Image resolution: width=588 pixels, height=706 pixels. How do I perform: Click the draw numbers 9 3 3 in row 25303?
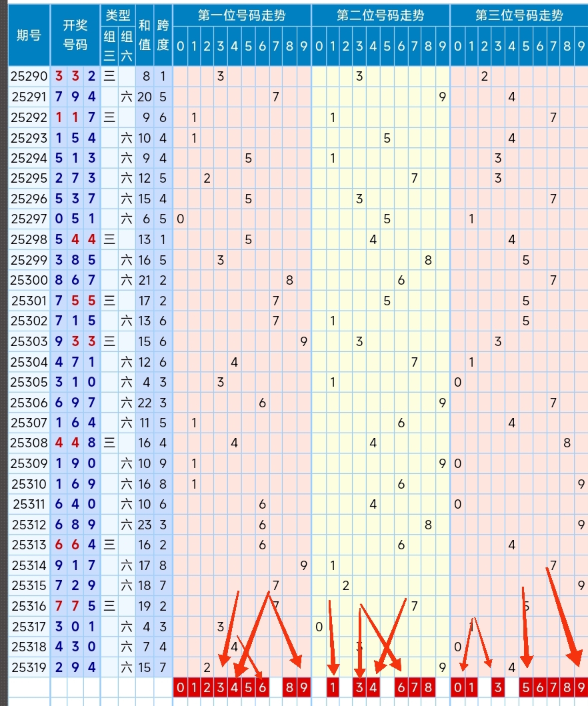pos(75,341)
